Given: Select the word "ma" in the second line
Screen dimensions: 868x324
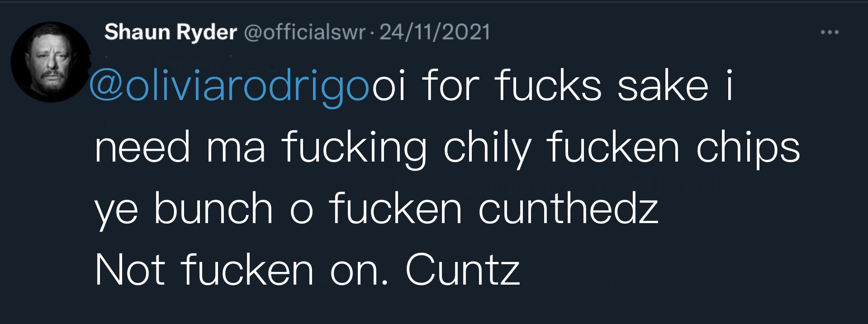Looking at the screenshot, I should (x=236, y=151).
